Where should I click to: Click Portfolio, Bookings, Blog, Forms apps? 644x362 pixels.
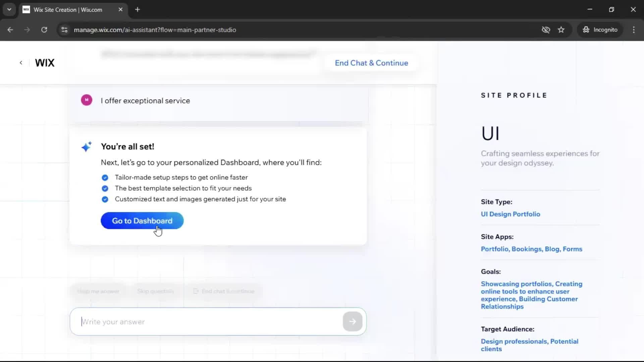(x=531, y=249)
